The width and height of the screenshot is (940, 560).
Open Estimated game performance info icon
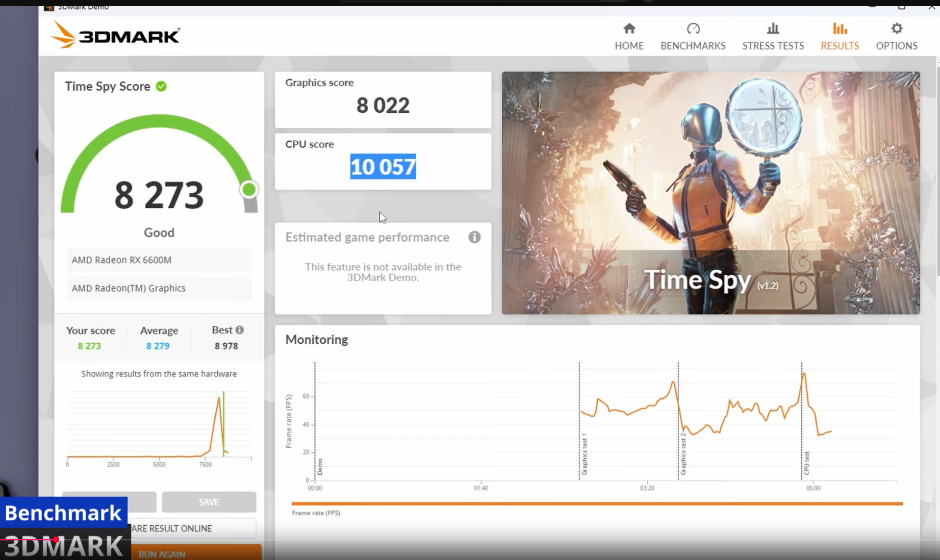pos(474,237)
